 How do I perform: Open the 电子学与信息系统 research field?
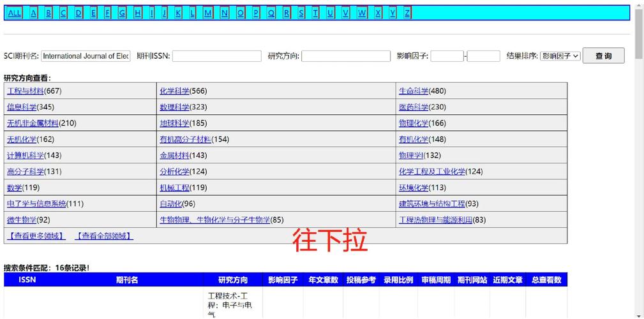pyautogui.click(x=36, y=204)
